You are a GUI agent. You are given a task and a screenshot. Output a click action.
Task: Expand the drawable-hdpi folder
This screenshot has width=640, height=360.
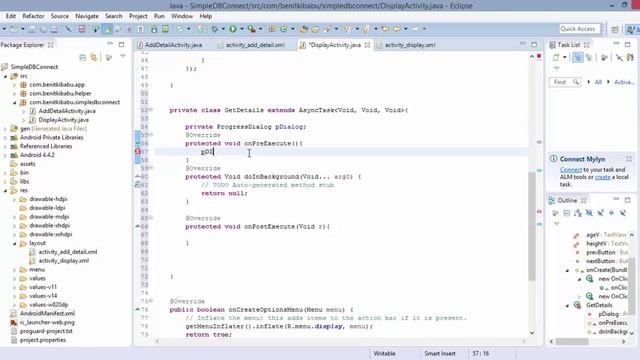(14, 199)
